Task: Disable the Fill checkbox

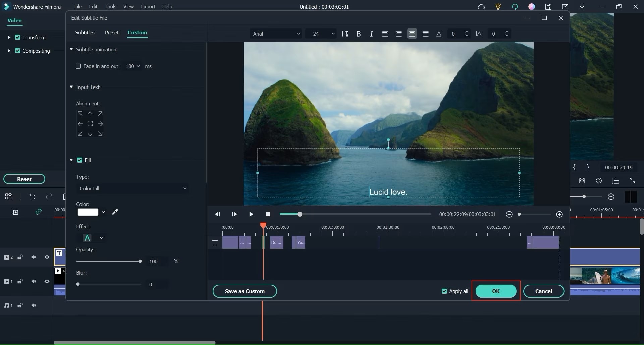Action: [x=79, y=160]
